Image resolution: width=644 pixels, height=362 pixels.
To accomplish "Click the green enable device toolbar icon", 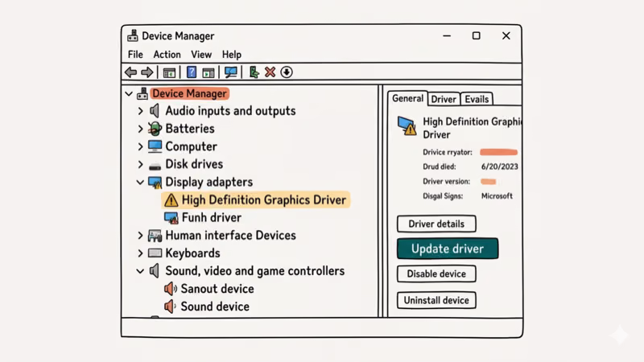I will [254, 72].
